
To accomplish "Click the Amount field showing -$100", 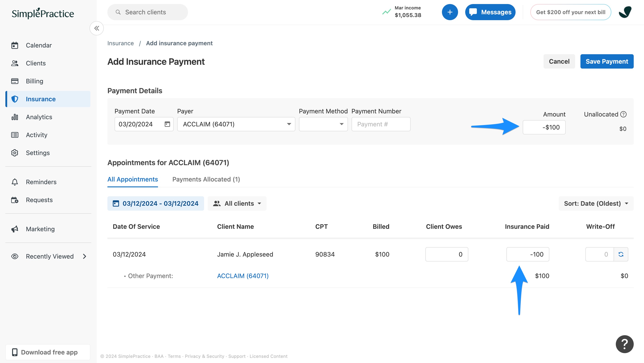I will (544, 127).
